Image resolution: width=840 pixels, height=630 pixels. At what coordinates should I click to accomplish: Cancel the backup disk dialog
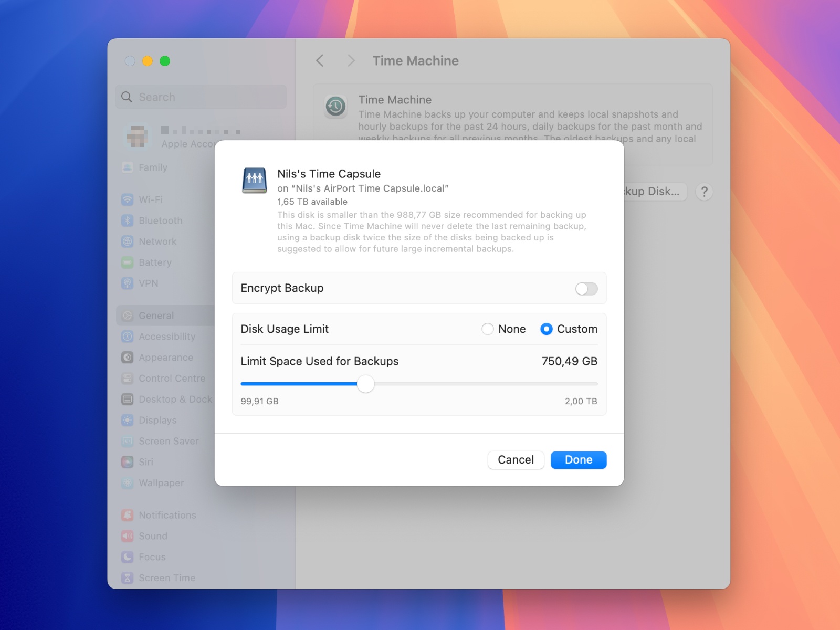516,460
